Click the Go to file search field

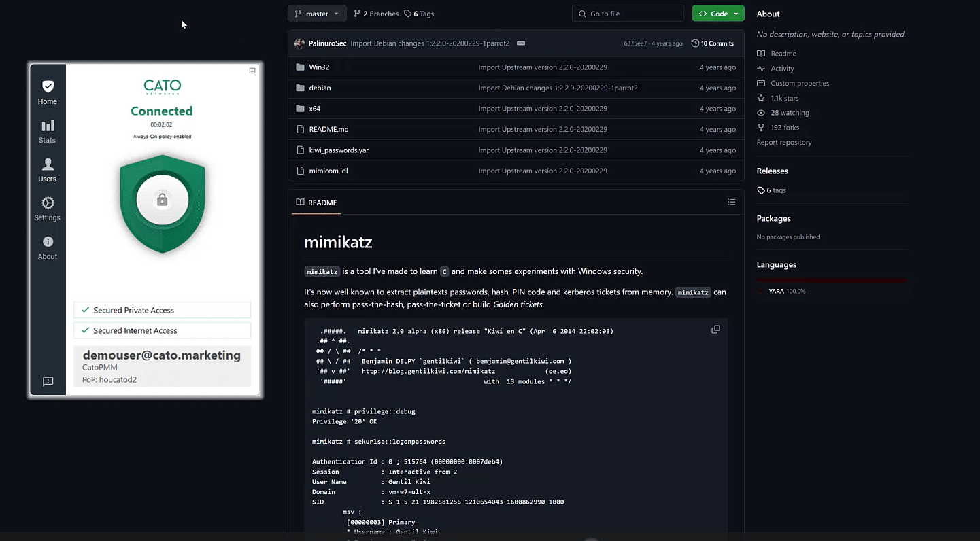coord(628,14)
